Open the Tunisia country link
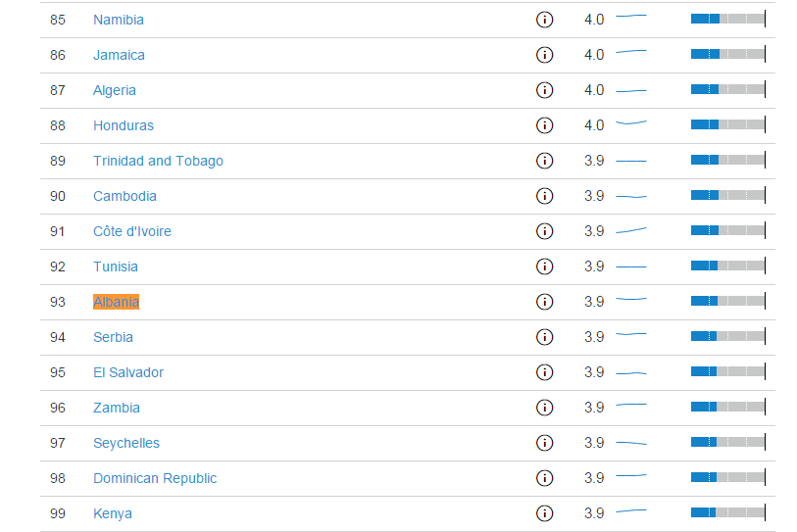Viewport: 797px width, 532px height. coord(116,266)
